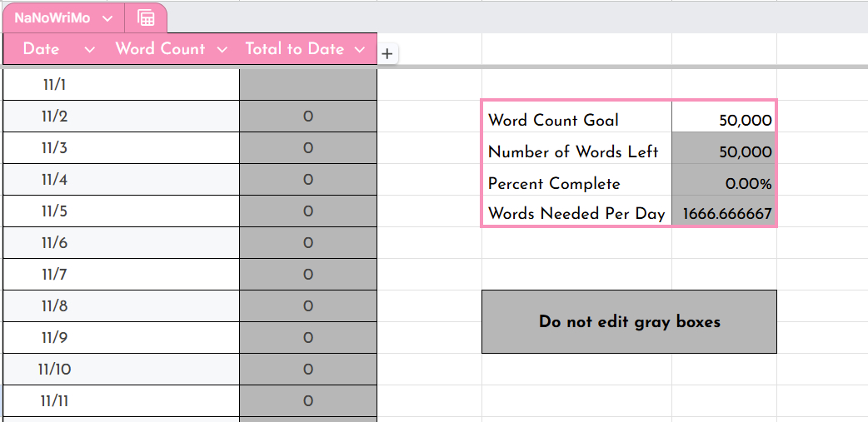
Task: Select the Percent Complete 0.00% cell
Action: (723, 183)
